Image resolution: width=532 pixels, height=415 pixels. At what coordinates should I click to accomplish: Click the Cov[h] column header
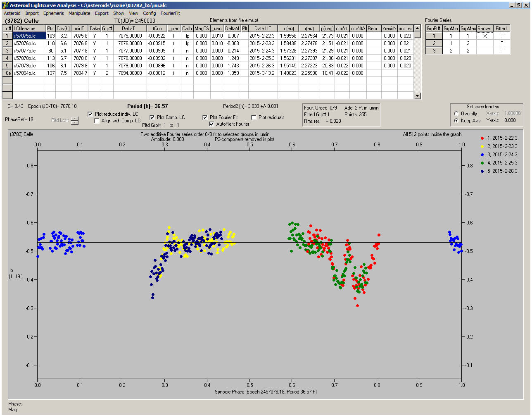point(64,29)
